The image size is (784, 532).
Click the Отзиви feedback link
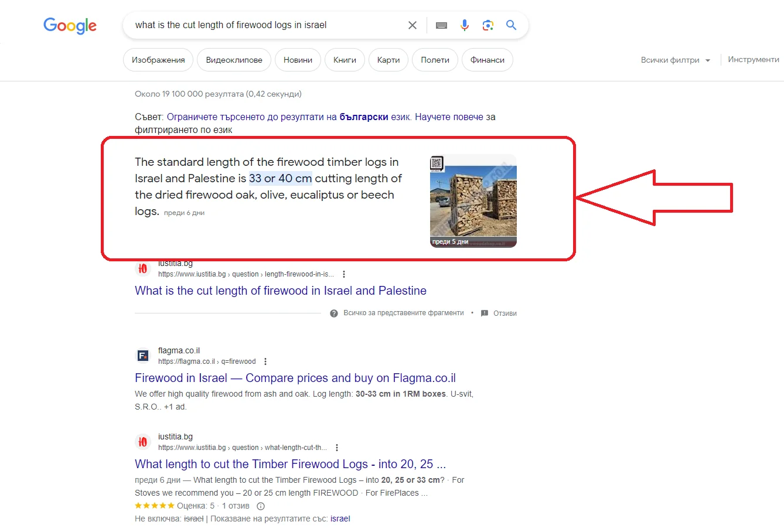click(x=504, y=313)
